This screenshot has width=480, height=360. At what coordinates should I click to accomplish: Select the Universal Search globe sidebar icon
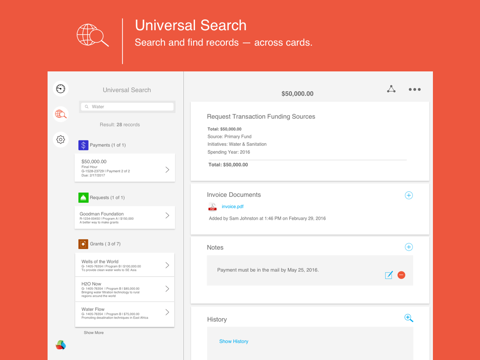point(61,114)
